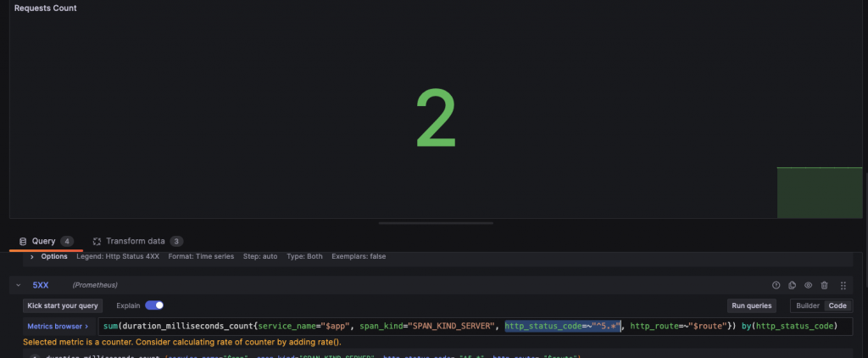Click the Requests Count panel title
Viewport: 868px width, 358px height.
pos(46,8)
